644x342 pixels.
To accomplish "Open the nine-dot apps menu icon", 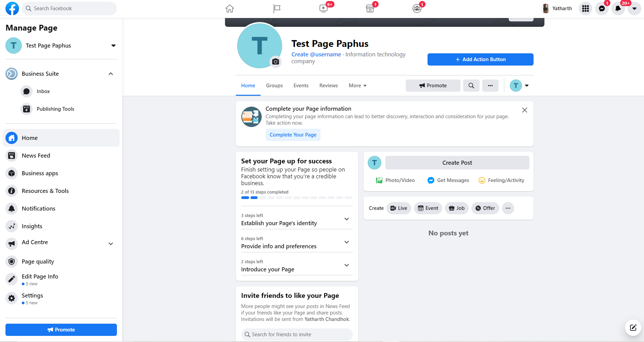I will [586, 8].
